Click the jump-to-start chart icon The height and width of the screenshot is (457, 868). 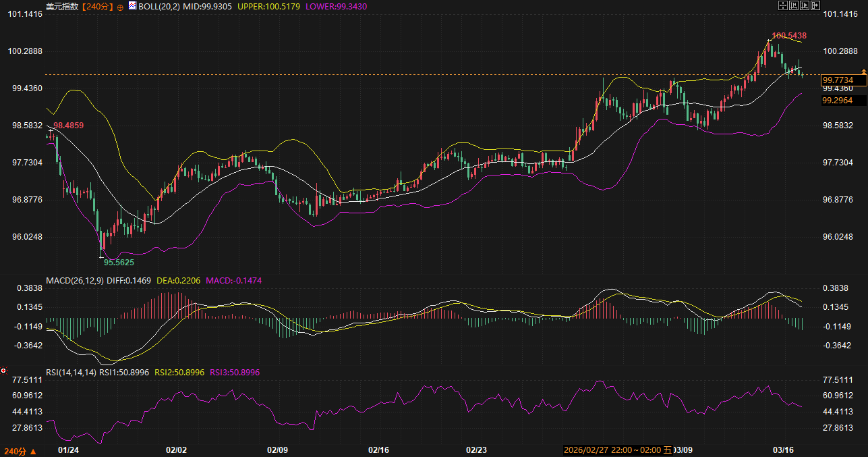[794, 5]
